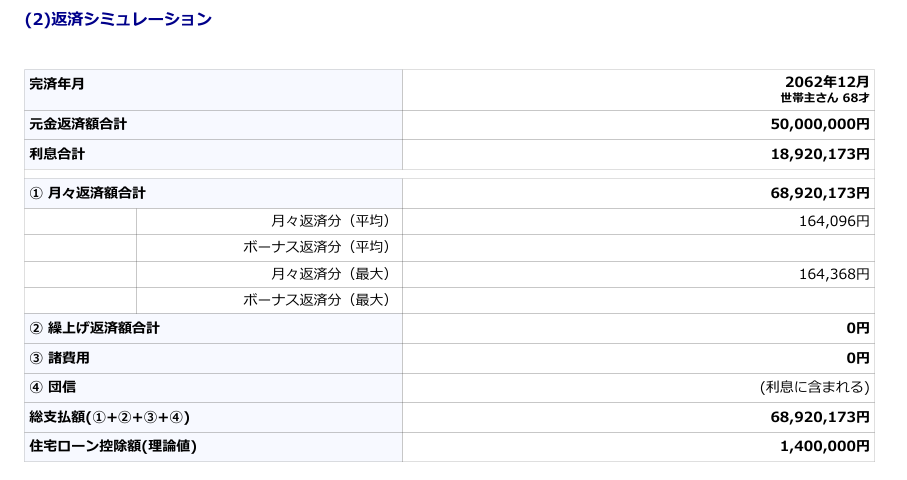Select the ① 月々返済額合計 row label
Viewport: 907px width, 480px height.
coord(87,193)
